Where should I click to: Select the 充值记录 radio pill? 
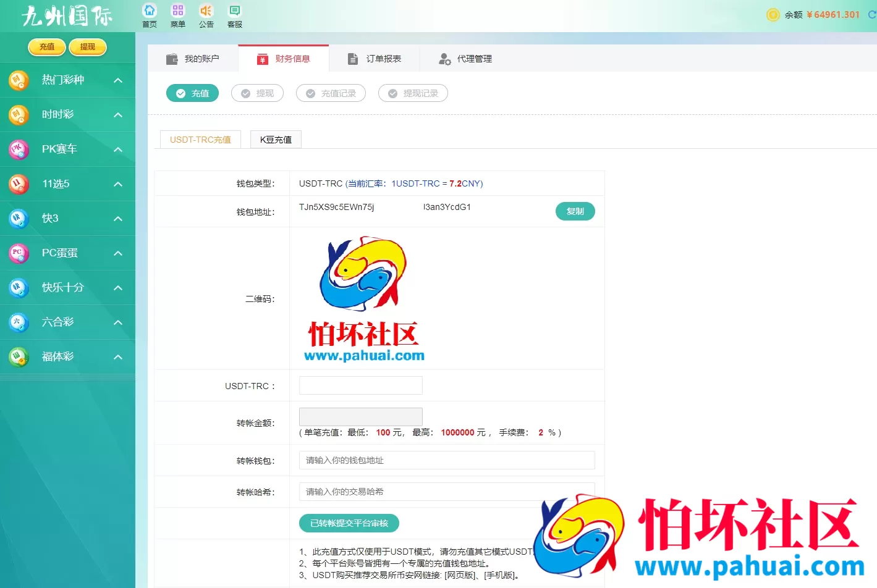[331, 93]
